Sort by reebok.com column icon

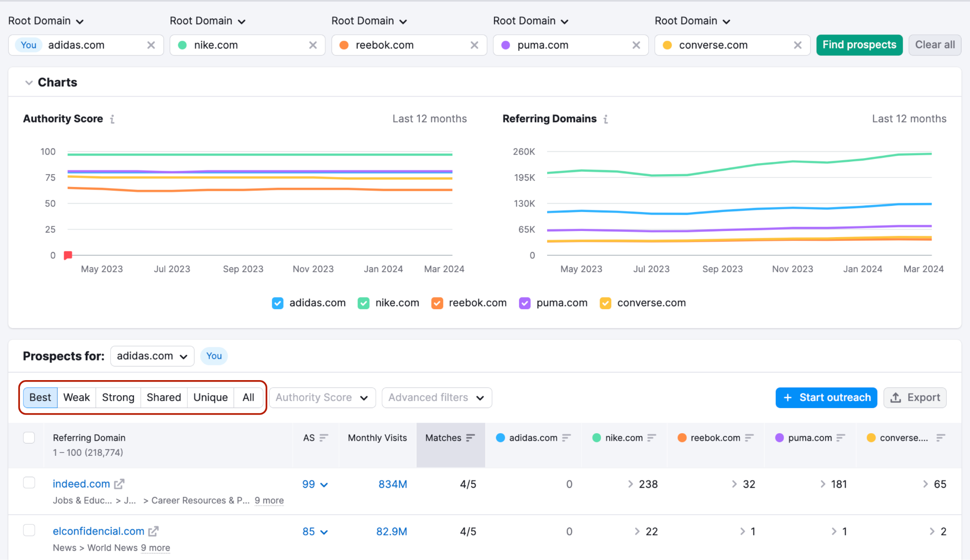click(749, 438)
